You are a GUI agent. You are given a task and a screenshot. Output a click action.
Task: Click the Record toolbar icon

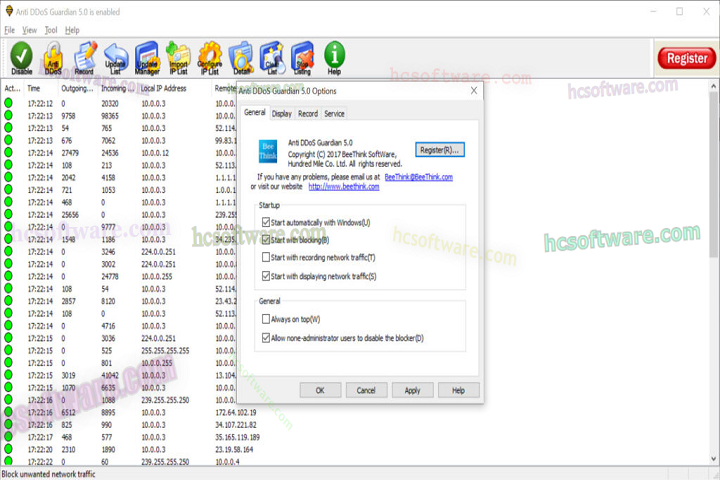pyautogui.click(x=85, y=58)
